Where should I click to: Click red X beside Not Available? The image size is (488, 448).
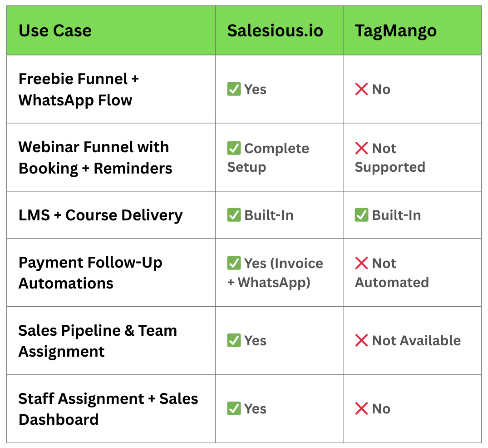[361, 340]
